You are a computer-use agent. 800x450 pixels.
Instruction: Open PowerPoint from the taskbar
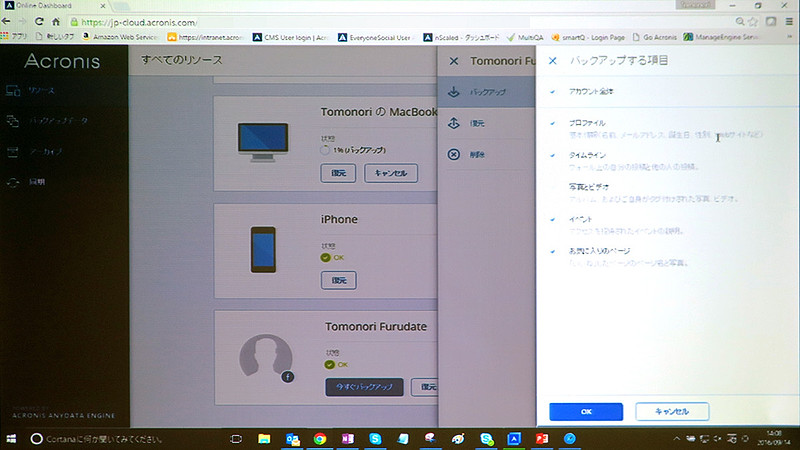coord(542,439)
